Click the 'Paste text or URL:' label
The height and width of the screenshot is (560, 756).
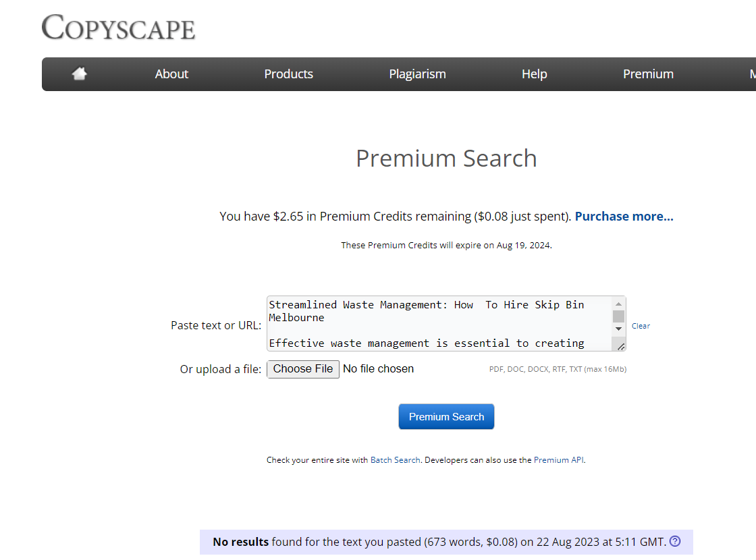216,325
